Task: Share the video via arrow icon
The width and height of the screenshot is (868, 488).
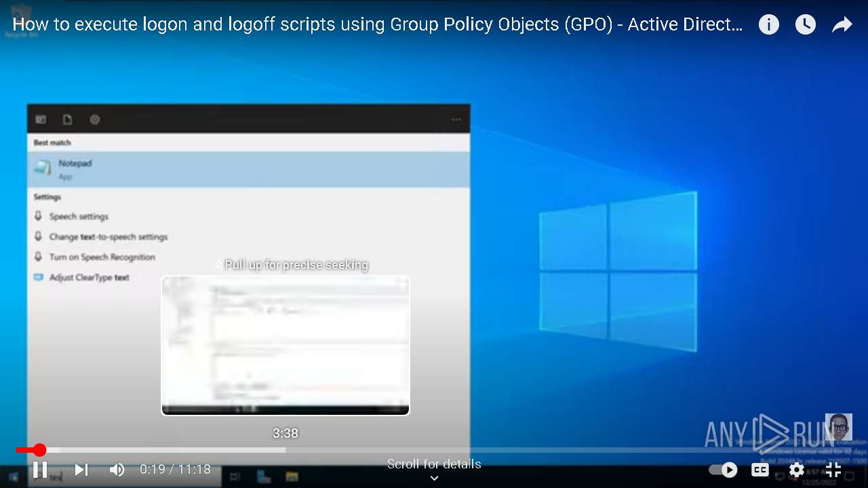Action: [842, 25]
